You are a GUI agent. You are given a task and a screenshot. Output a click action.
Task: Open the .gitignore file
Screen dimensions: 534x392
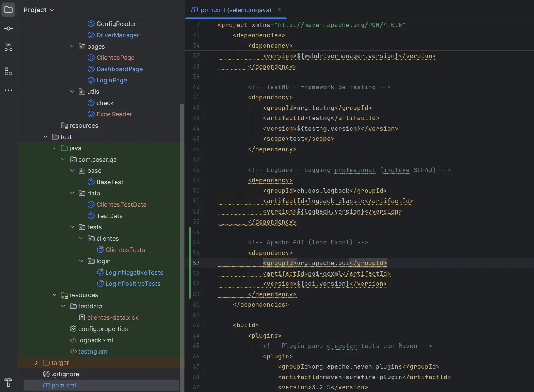pos(65,374)
